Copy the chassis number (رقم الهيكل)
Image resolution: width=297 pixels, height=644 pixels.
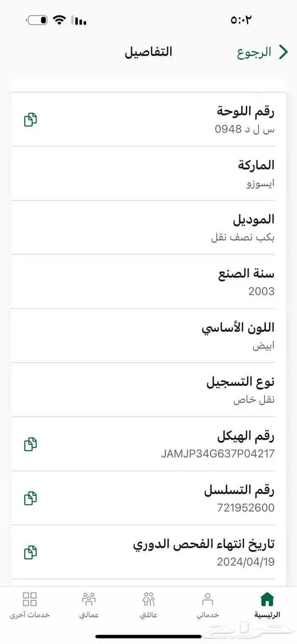(x=30, y=444)
